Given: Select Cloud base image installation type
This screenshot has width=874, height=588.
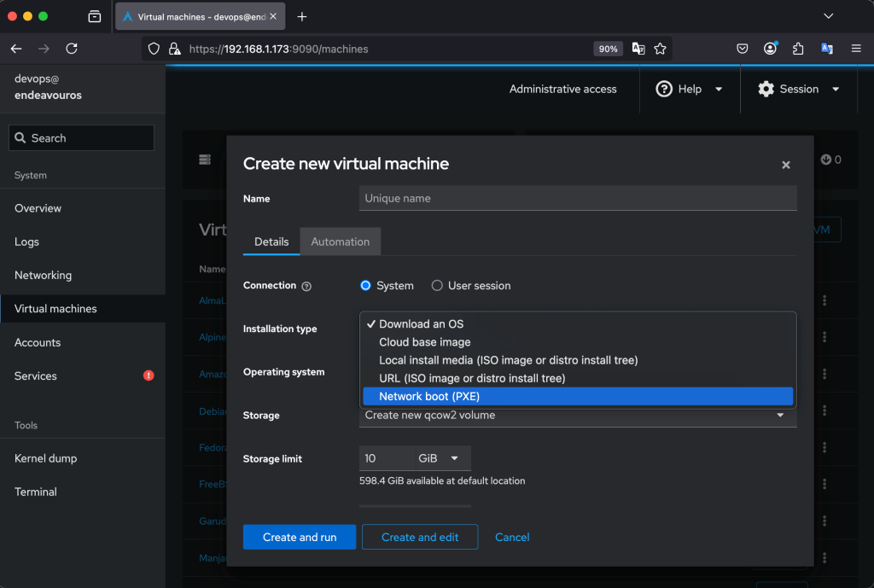Looking at the screenshot, I should [425, 342].
